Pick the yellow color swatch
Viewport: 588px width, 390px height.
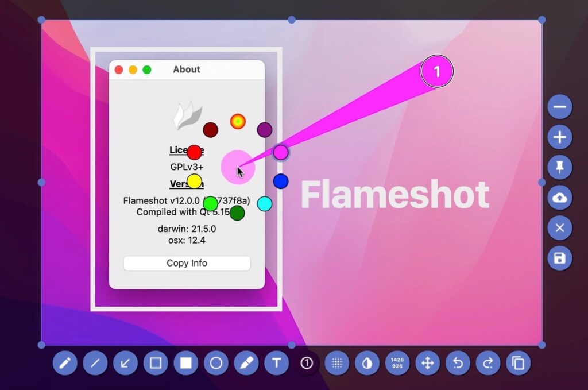pos(195,182)
